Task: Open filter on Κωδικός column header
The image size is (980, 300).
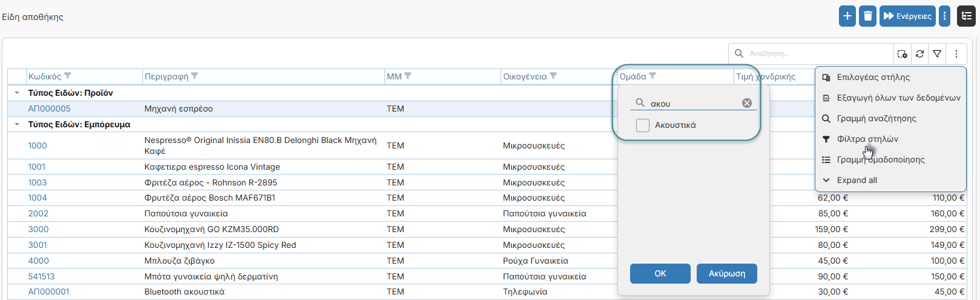Action: click(68, 76)
